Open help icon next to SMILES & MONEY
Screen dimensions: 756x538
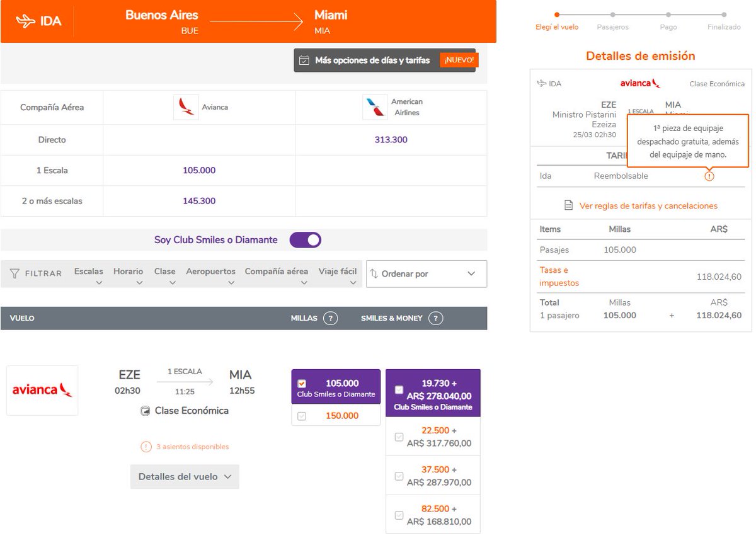435,318
